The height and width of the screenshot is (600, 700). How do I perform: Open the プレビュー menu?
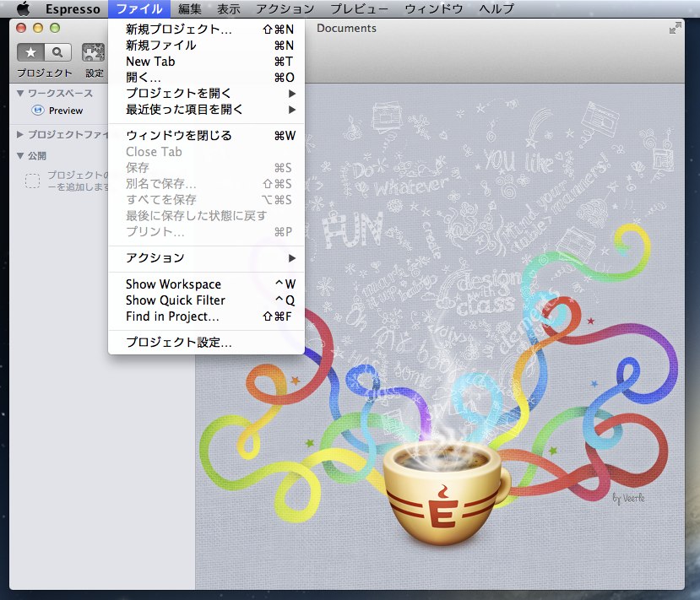360,9
